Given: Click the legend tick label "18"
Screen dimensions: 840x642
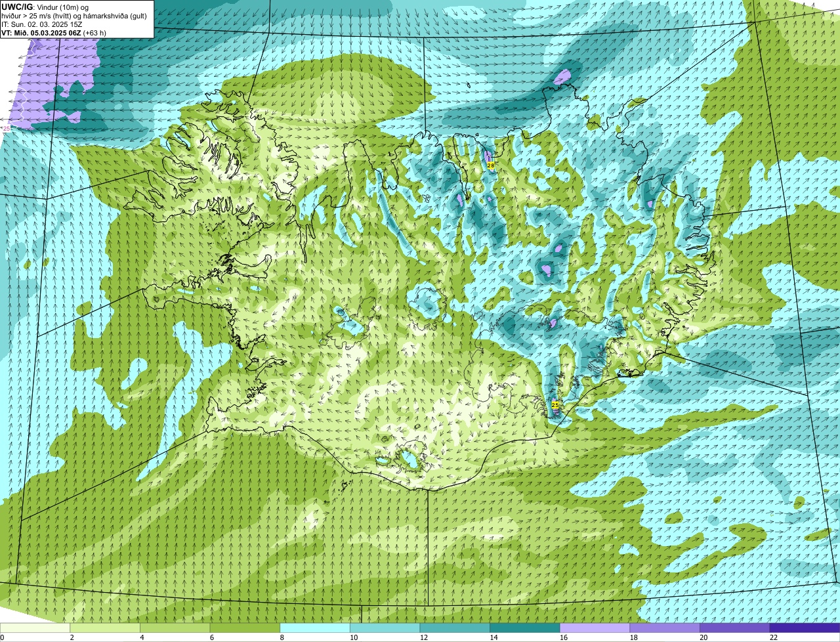Looking at the screenshot, I should [633, 637].
